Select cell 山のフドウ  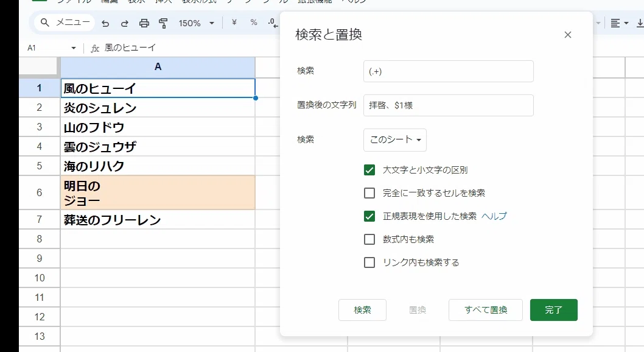point(158,127)
